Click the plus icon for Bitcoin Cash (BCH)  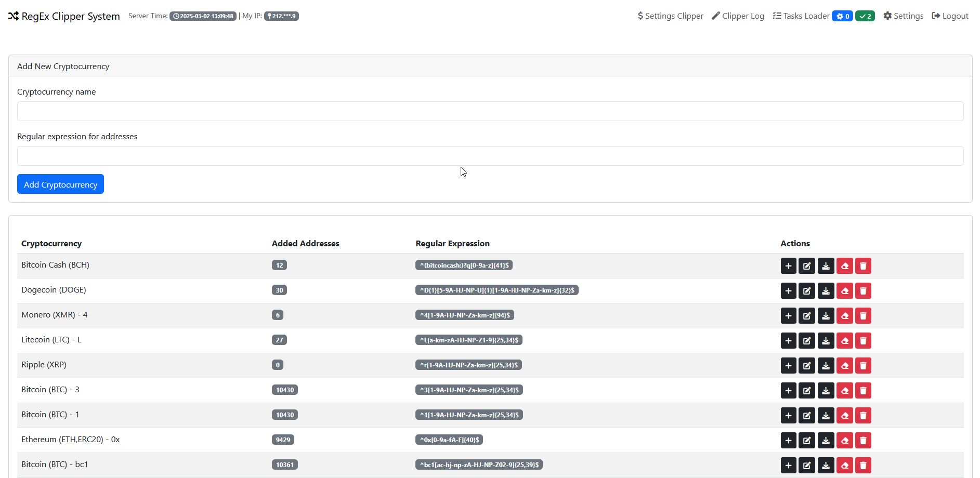[788, 266]
